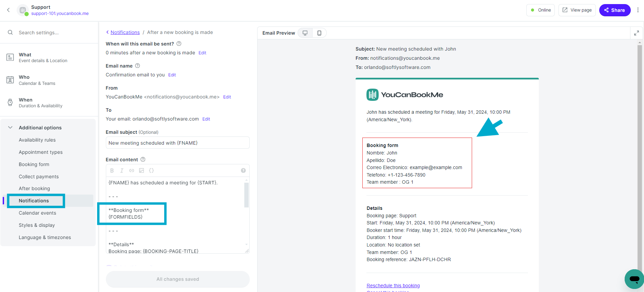Open Who: Calendar & Teams
Image resolution: width=644 pixels, height=292 pixels.
point(49,80)
